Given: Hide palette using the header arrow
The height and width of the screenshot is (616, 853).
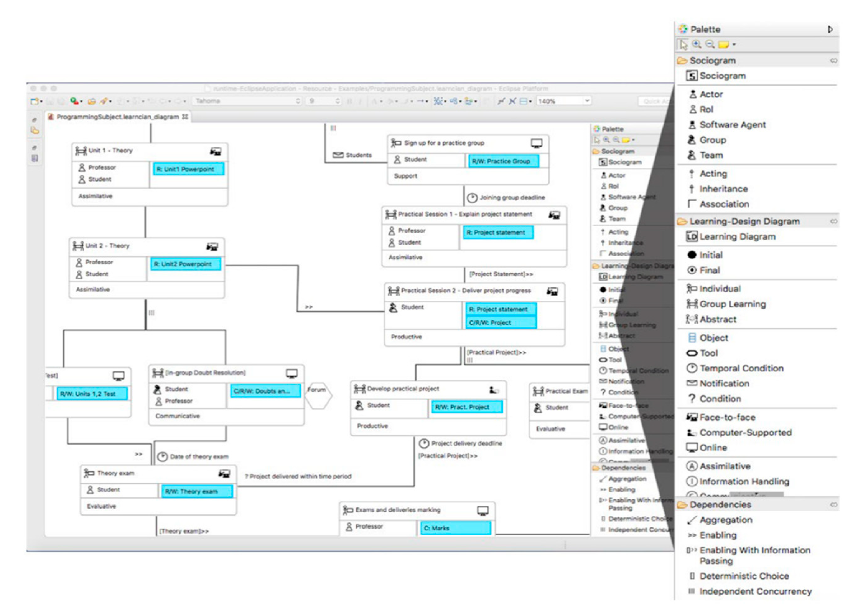Looking at the screenshot, I should [830, 29].
